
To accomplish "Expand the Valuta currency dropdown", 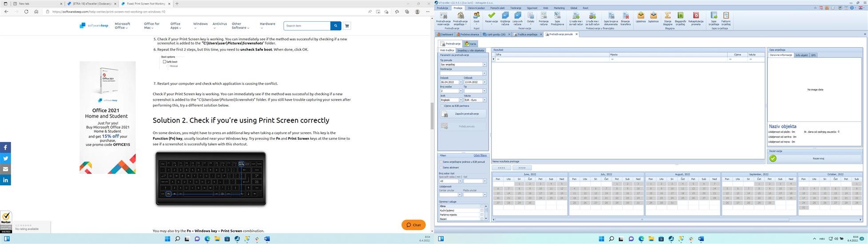I will click(x=484, y=100).
